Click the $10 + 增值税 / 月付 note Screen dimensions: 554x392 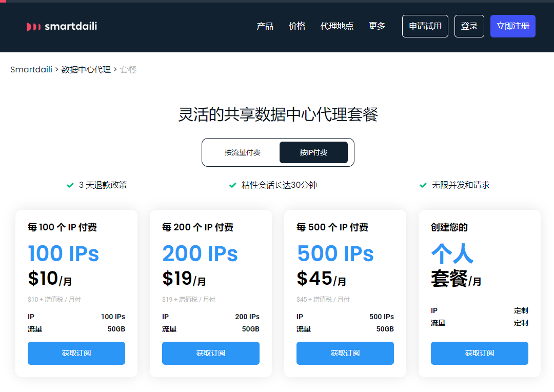(54, 300)
